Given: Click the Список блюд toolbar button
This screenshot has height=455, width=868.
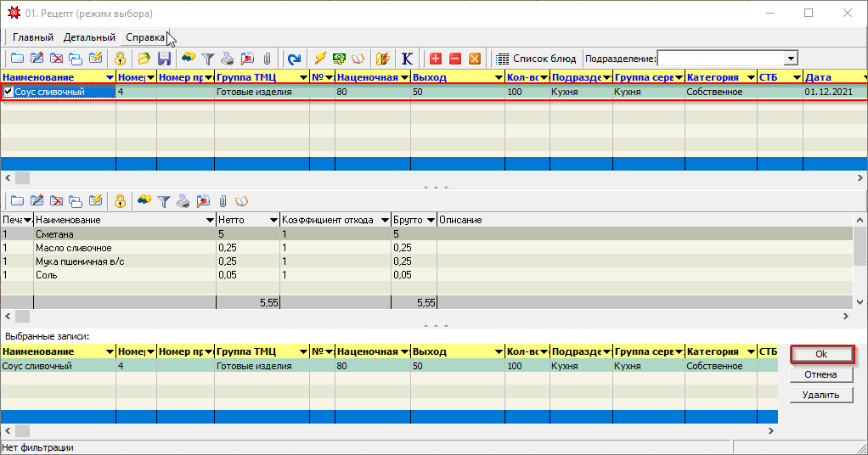Looking at the screenshot, I should pos(538,59).
